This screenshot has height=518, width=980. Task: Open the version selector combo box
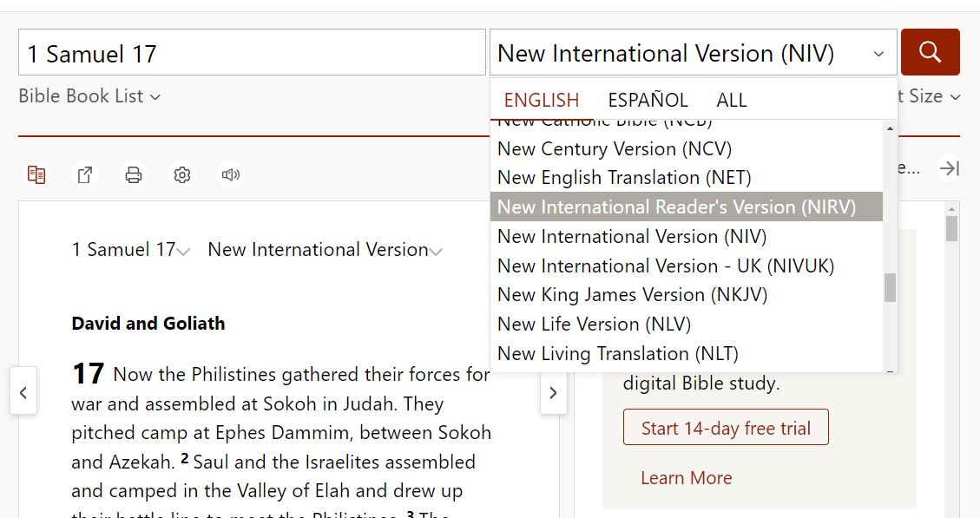[x=692, y=53]
